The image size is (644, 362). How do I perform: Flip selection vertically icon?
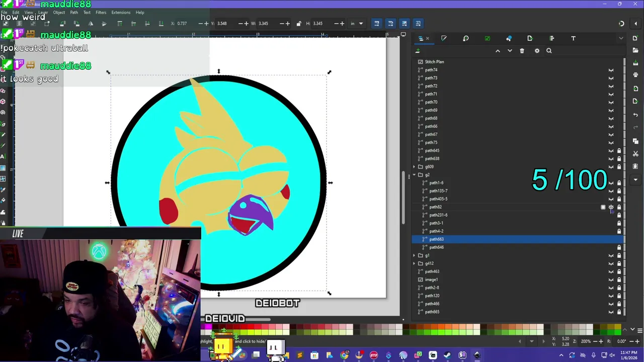[x=104, y=24]
